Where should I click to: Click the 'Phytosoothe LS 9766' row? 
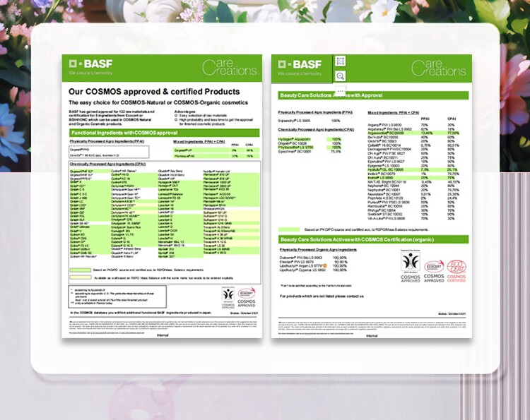pyautogui.click(x=310, y=148)
